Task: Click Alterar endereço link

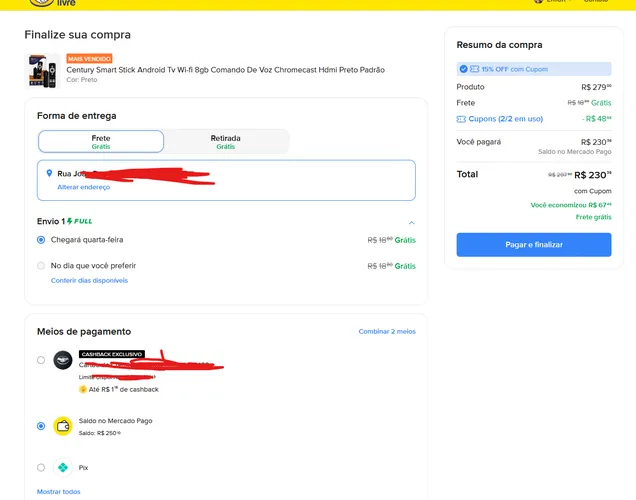Action: pyautogui.click(x=84, y=187)
